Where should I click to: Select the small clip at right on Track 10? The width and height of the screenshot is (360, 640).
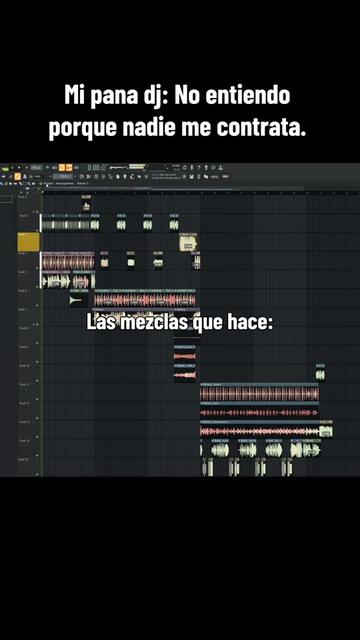pyautogui.click(x=321, y=373)
